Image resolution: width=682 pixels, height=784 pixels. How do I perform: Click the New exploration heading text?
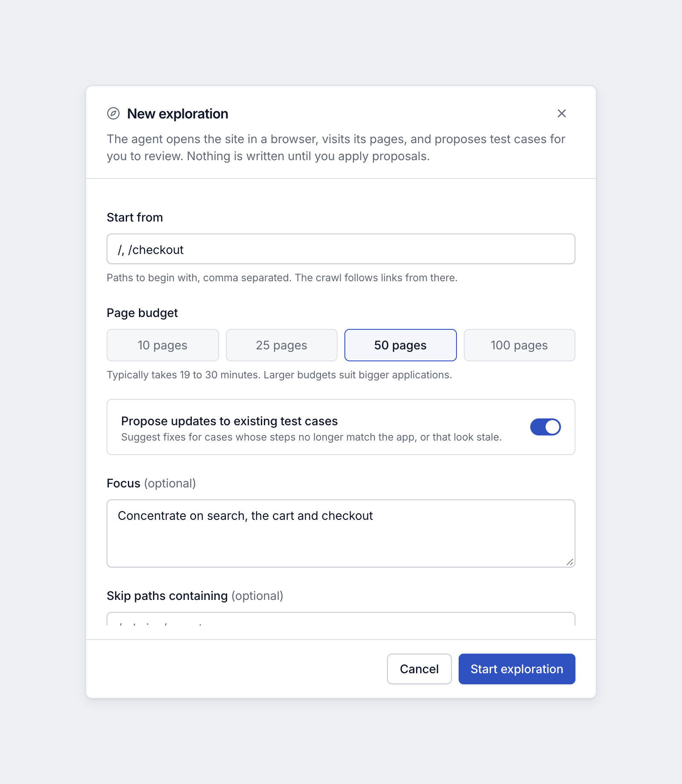tap(178, 114)
